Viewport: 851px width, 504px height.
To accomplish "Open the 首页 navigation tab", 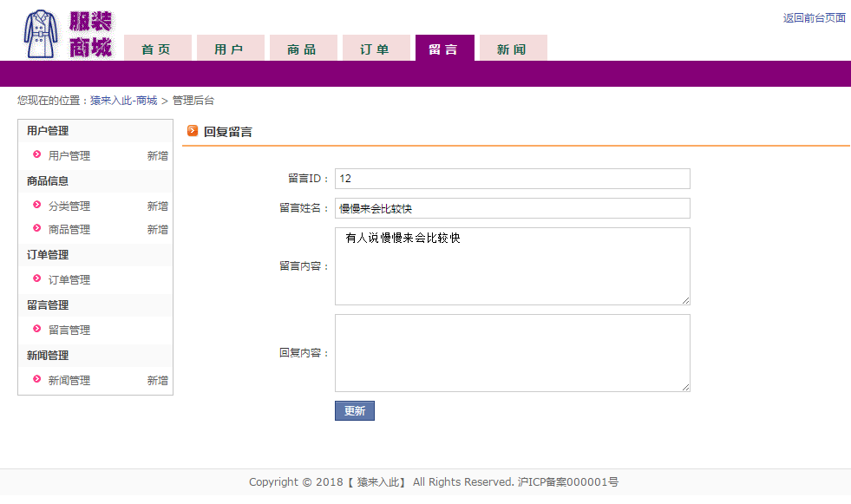I will (157, 49).
